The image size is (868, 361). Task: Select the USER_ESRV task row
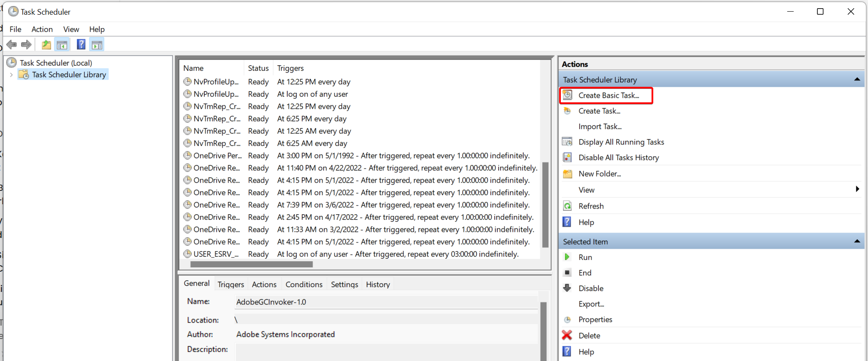tap(216, 254)
